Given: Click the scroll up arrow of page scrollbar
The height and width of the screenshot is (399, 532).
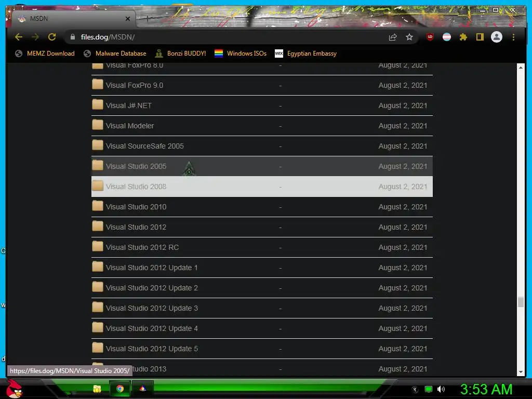Looking at the screenshot, I should coord(521,68).
